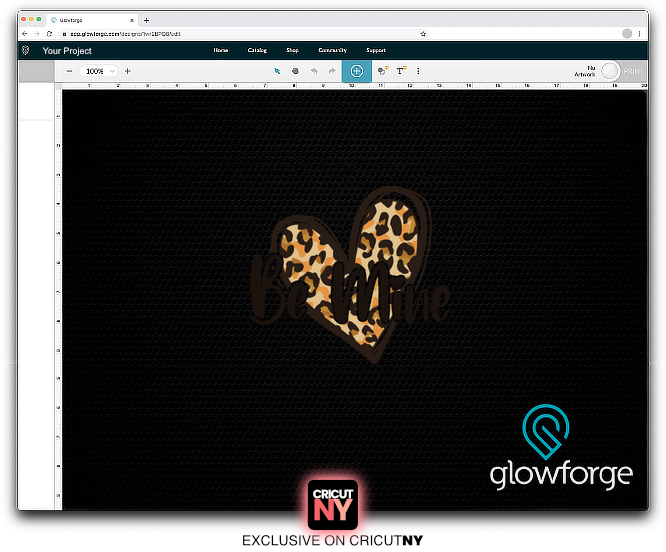Select the pan hand tool
Screen dimensions: 666x552
(295, 71)
